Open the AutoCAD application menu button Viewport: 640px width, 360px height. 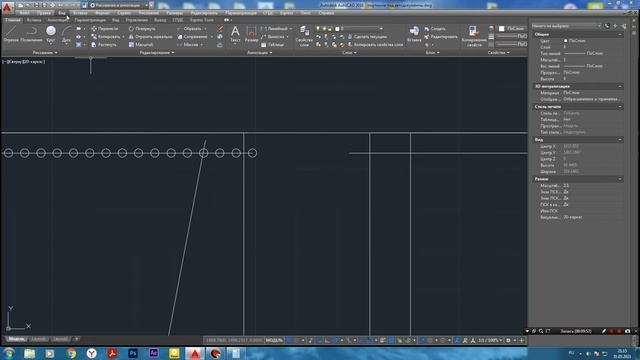[7, 7]
